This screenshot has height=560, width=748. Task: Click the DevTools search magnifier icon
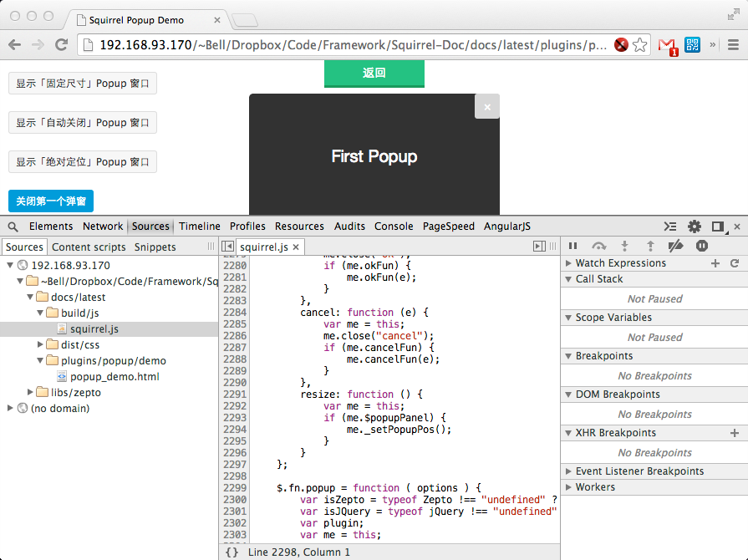tap(13, 227)
